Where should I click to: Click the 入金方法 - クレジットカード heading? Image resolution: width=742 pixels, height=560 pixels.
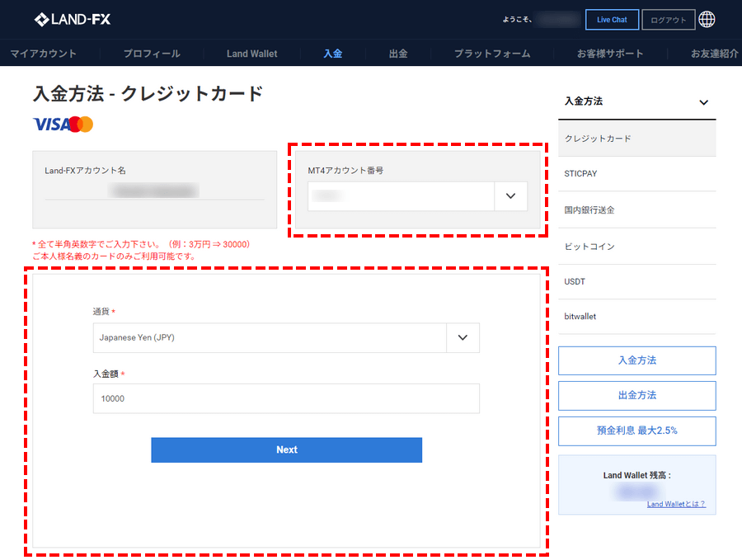[148, 94]
